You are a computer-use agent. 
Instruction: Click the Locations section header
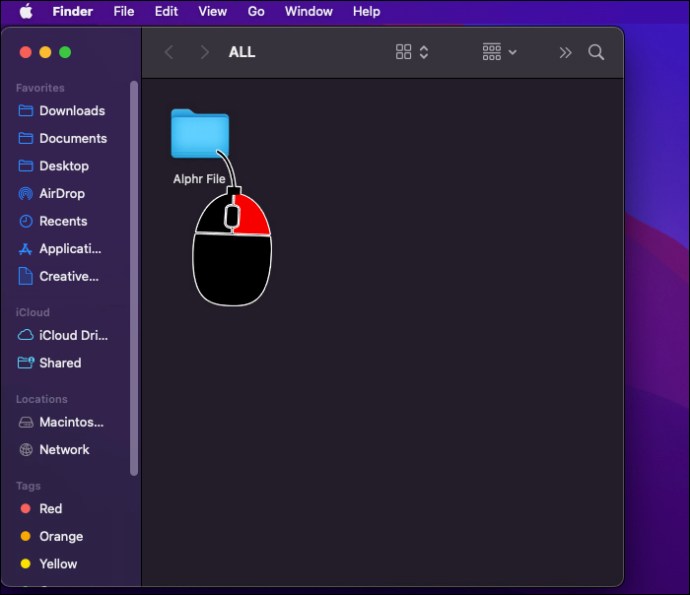(42, 399)
